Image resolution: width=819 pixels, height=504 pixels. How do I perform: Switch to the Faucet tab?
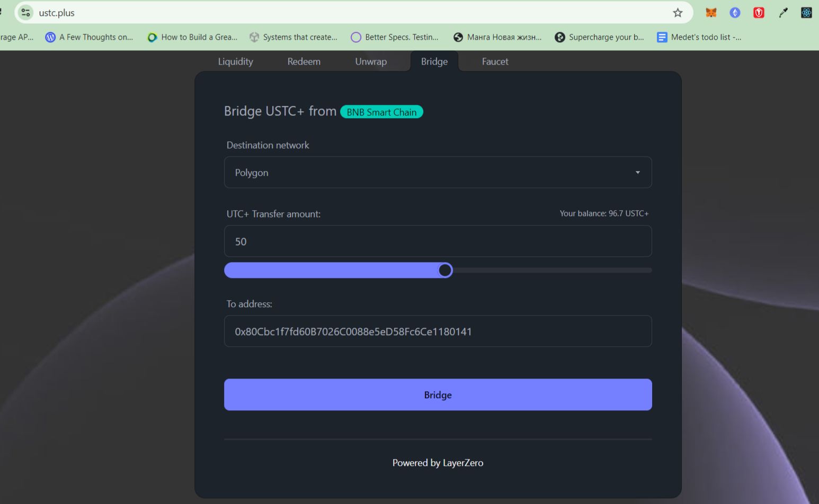[x=495, y=61]
